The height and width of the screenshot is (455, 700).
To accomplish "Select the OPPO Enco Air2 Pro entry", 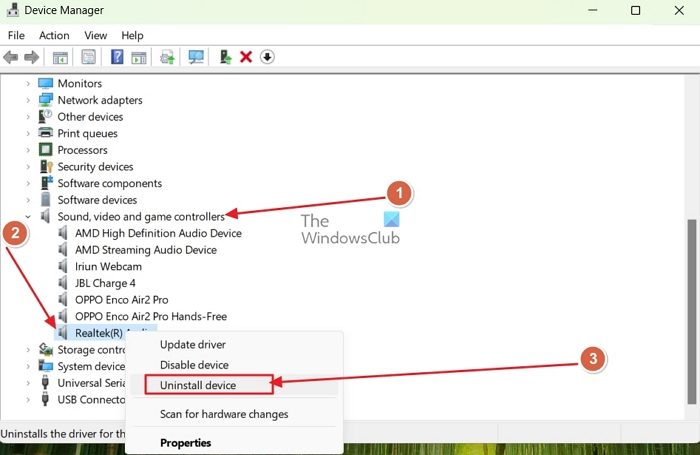I will tap(121, 300).
